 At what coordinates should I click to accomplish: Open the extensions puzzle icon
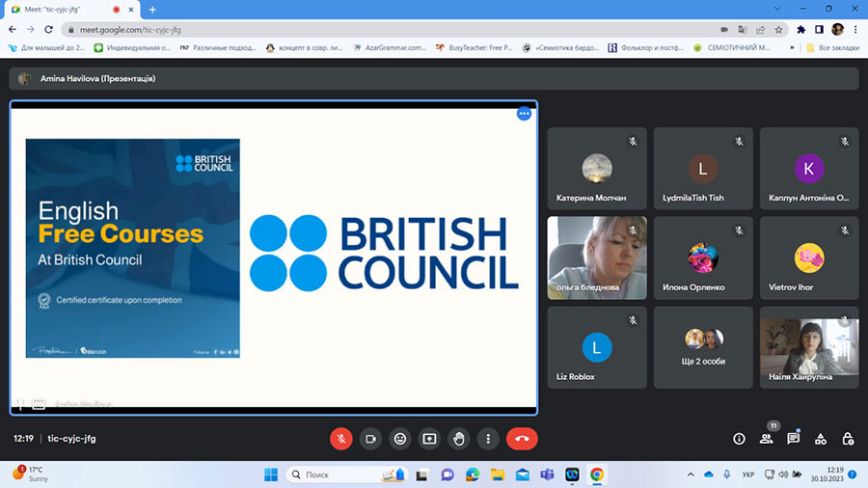tap(801, 29)
